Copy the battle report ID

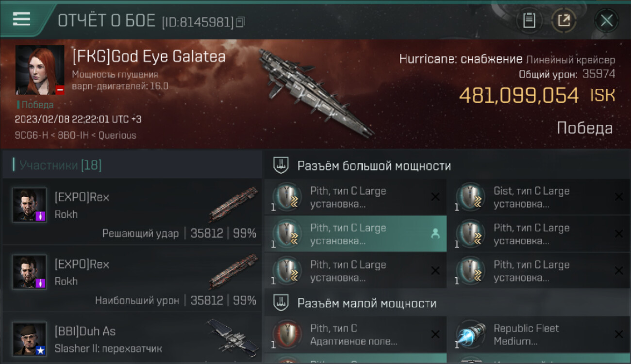click(241, 22)
